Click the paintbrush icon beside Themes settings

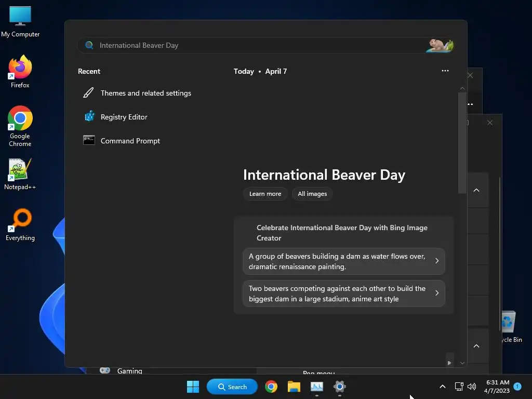click(x=88, y=92)
